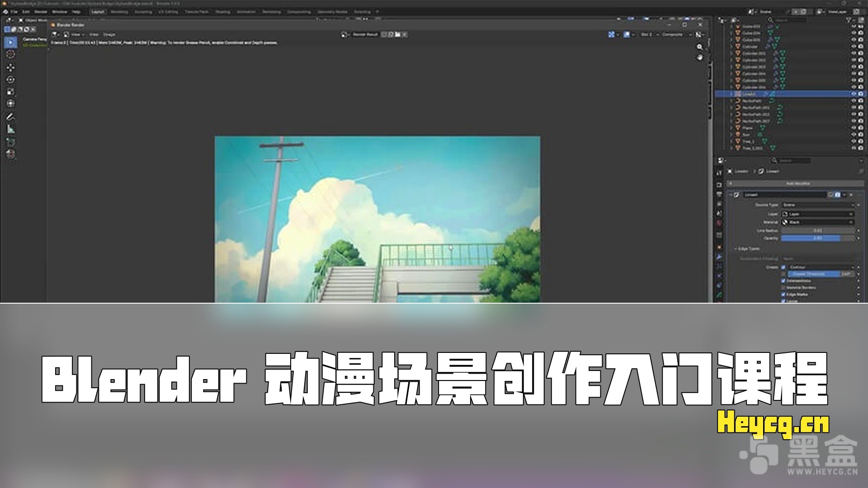Collapse the Edge Types section
The image size is (868, 488).
pyautogui.click(x=746, y=249)
